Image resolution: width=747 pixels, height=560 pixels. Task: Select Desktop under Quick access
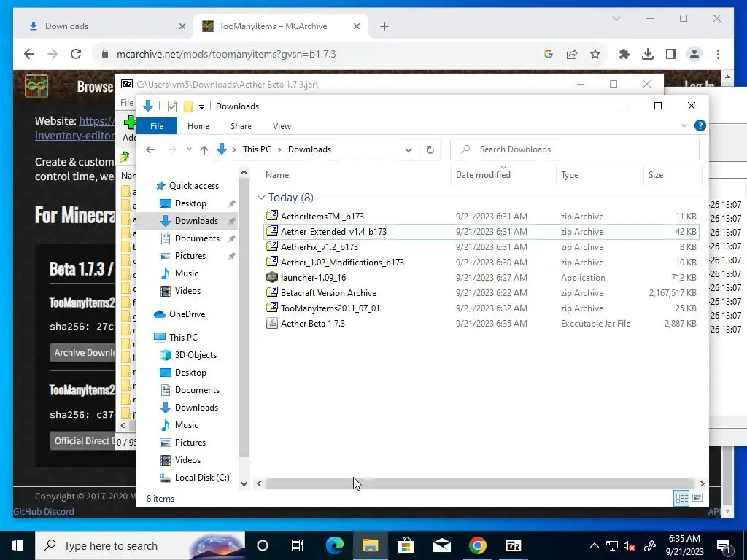coord(190,203)
